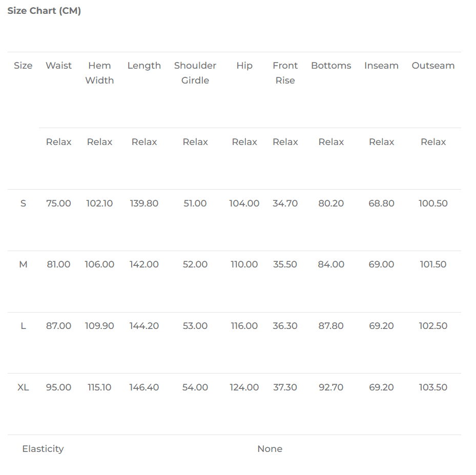476x475 pixels.
Task: Click the None elasticity value
Action: (x=270, y=449)
